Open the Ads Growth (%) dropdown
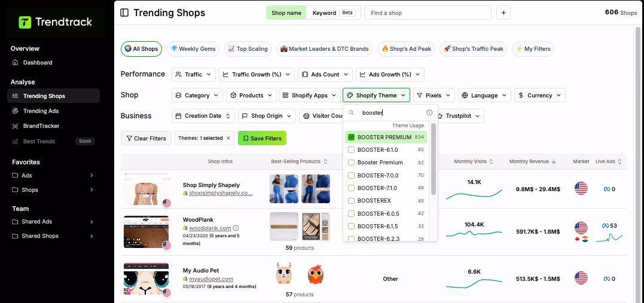Viewport: 644px width, 303px height. point(390,74)
